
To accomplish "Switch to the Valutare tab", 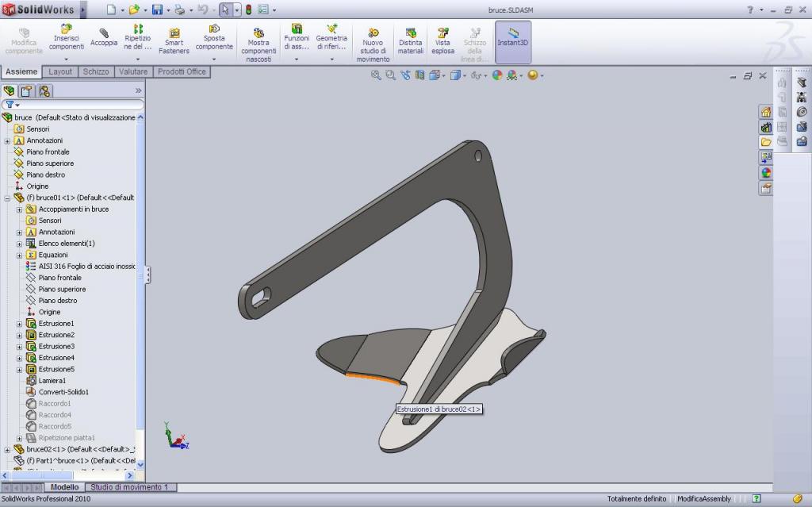I will (133, 71).
